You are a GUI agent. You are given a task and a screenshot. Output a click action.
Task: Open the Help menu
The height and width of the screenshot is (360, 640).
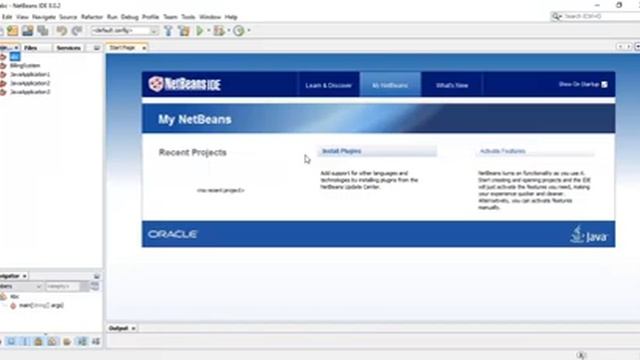coord(231,17)
